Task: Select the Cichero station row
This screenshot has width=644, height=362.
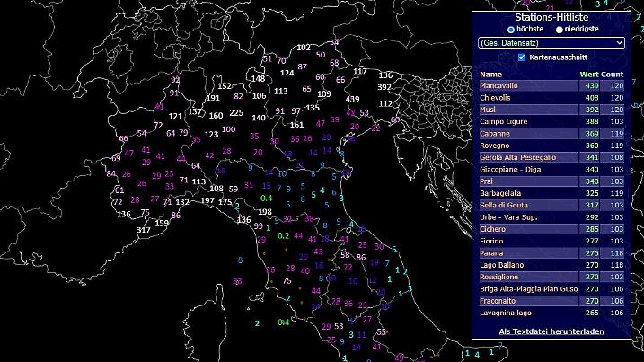Action: [551, 229]
